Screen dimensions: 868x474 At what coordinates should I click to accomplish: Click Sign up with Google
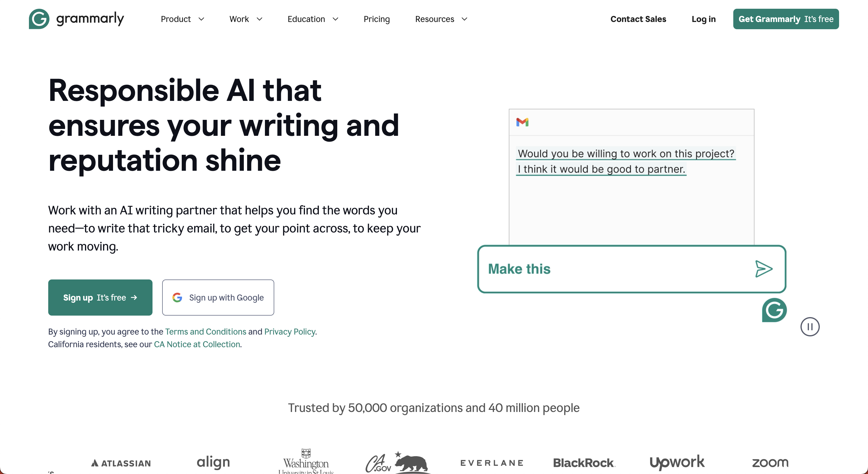(x=218, y=297)
